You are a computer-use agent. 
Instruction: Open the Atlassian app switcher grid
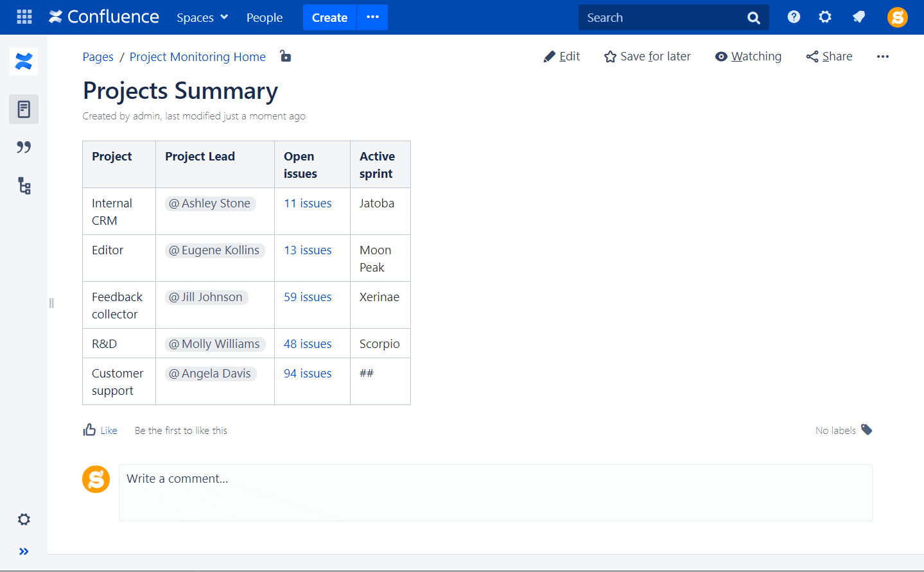pyautogui.click(x=24, y=17)
